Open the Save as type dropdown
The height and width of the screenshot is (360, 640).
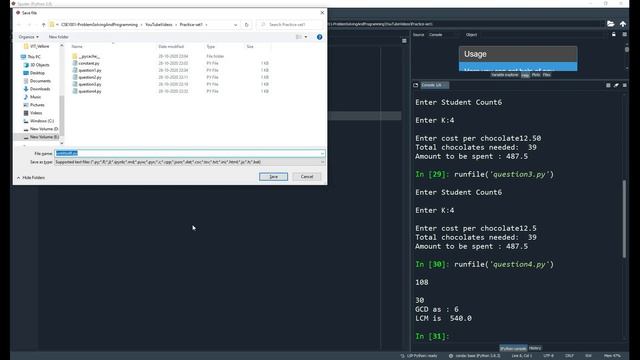click(x=190, y=162)
